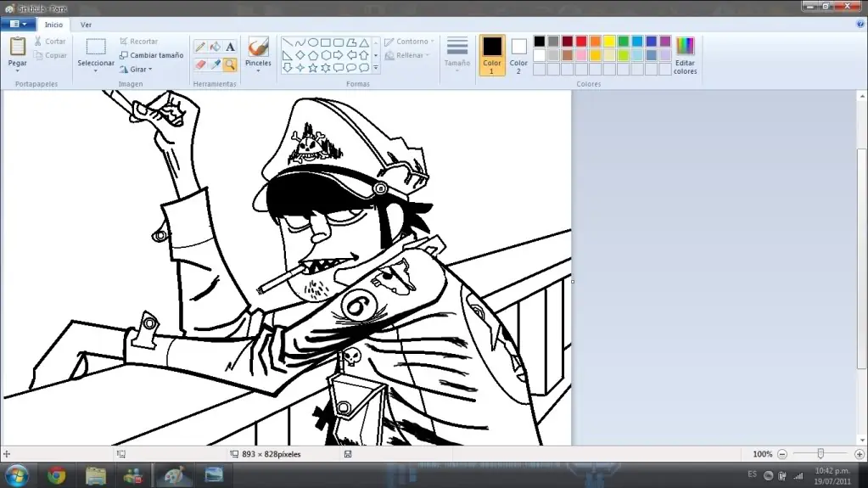Select the Text tool
Image resolution: width=868 pixels, height=488 pixels.
230,47
